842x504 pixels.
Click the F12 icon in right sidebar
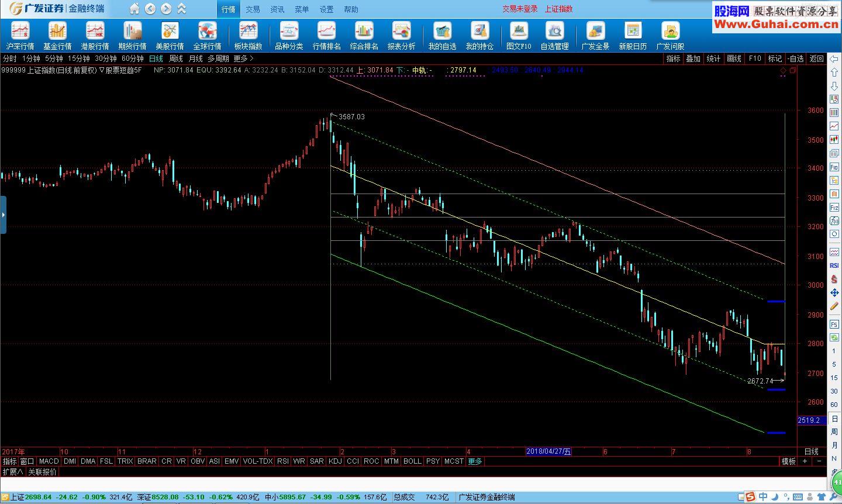pos(834,207)
